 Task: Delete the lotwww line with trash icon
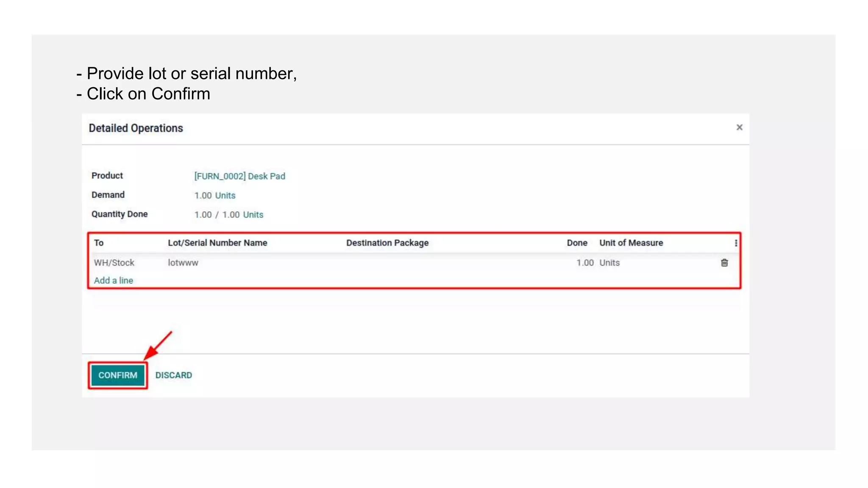coord(724,263)
